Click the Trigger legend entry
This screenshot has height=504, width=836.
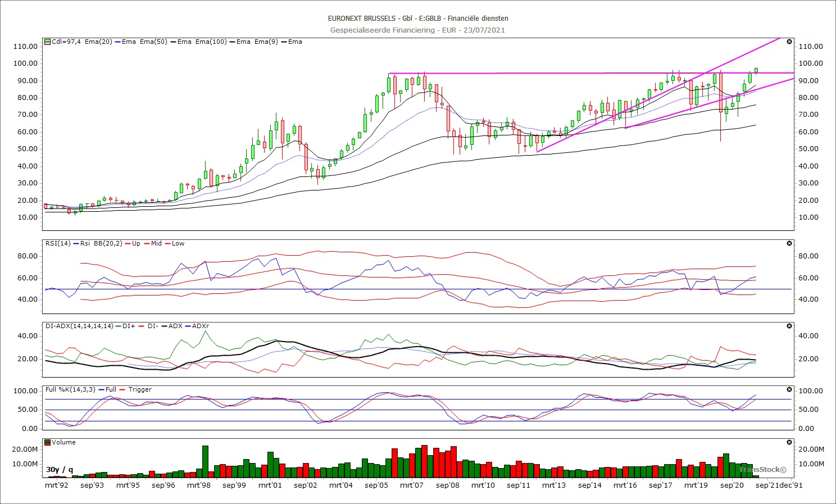[x=140, y=389]
